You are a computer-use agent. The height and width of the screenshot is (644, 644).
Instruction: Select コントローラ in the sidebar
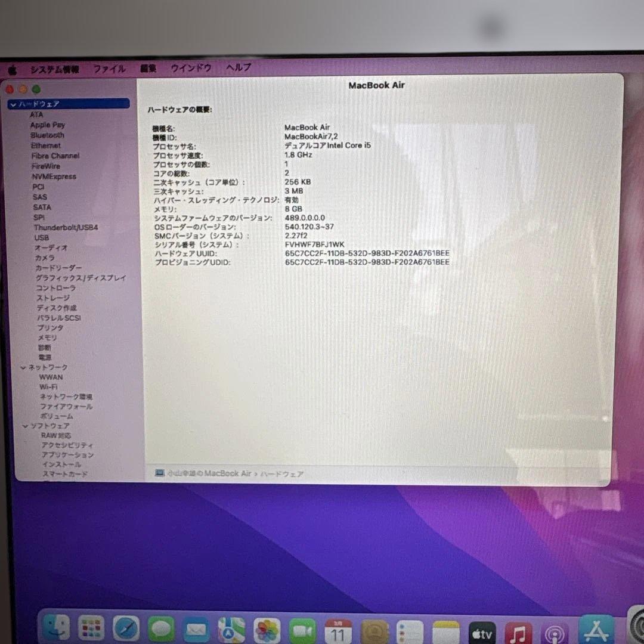tap(56, 288)
